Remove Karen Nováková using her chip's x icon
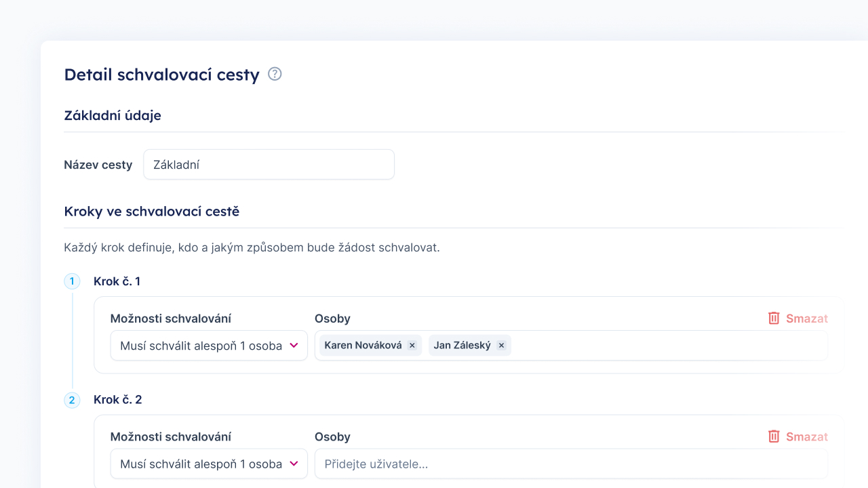 point(412,345)
